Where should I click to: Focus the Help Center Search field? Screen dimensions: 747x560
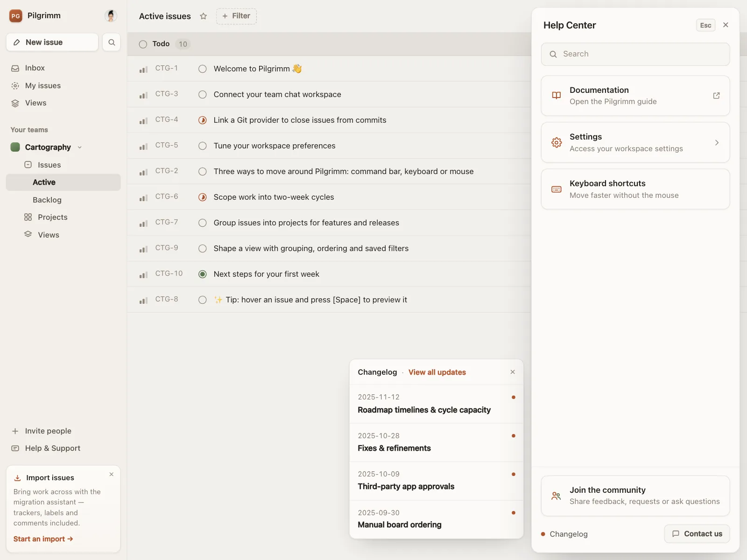tap(635, 54)
